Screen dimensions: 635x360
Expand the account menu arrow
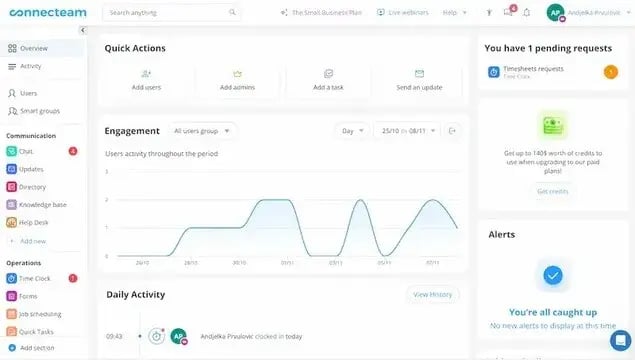(x=628, y=13)
